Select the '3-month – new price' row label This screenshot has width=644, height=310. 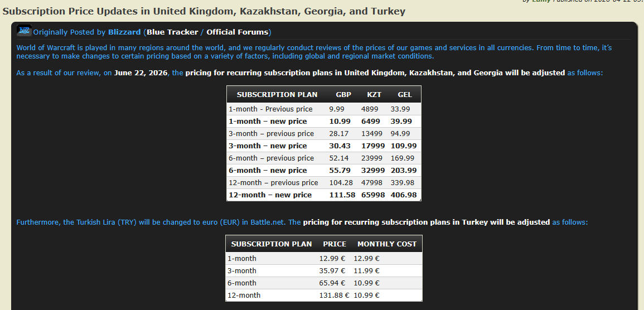click(268, 146)
